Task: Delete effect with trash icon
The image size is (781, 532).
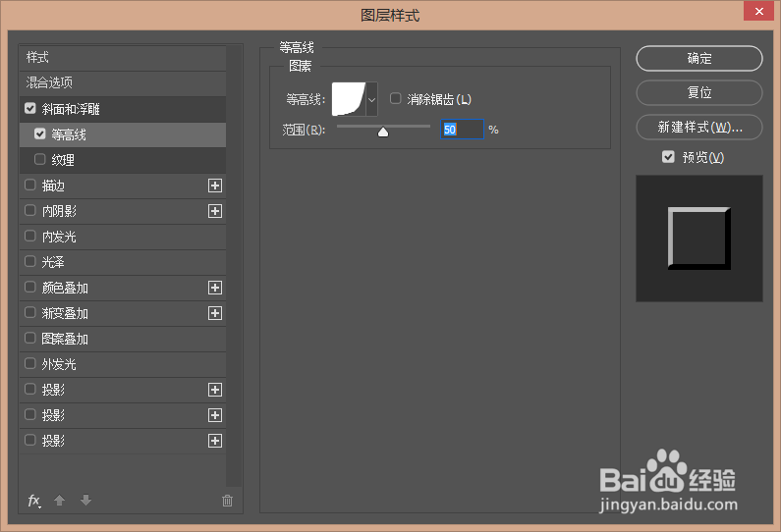Action: pyautogui.click(x=227, y=501)
